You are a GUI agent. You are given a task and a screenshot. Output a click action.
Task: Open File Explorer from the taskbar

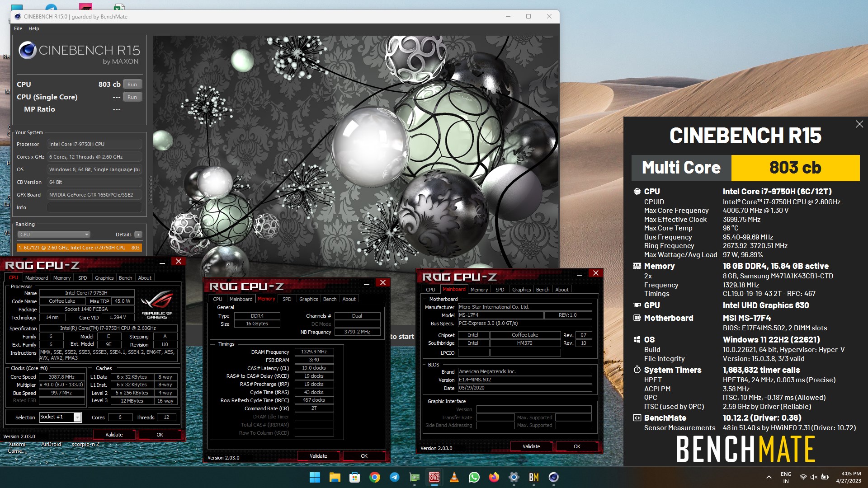pos(335,477)
